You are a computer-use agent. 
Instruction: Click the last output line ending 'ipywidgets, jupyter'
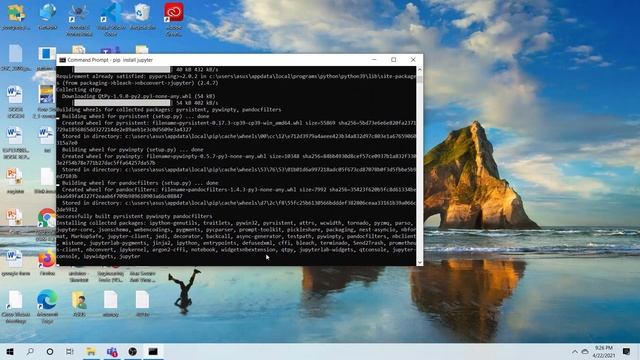tap(98, 256)
